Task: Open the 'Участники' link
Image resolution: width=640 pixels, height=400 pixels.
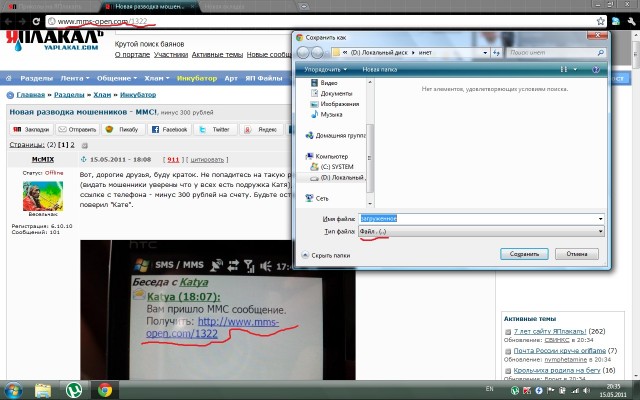Action: [171, 55]
